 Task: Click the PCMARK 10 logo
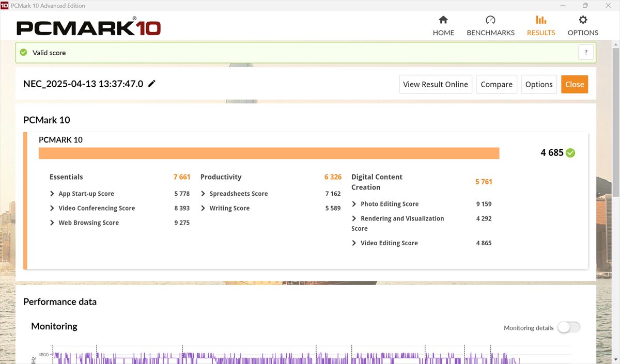pos(88,26)
